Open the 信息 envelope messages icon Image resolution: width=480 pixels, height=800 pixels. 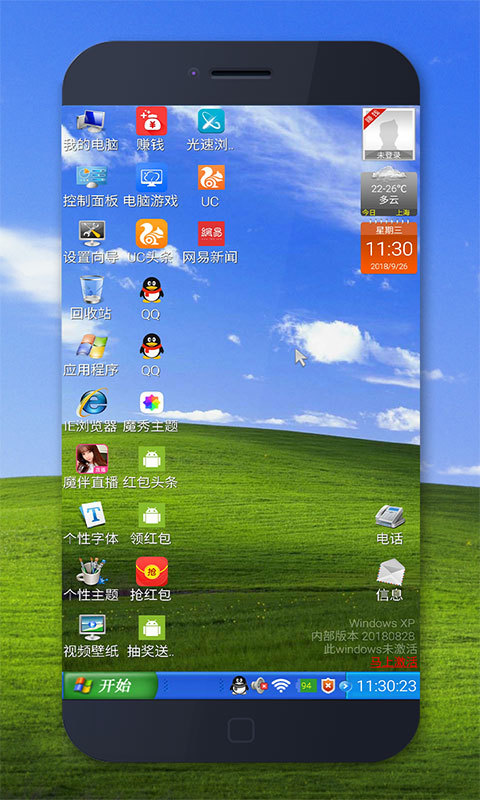point(390,580)
